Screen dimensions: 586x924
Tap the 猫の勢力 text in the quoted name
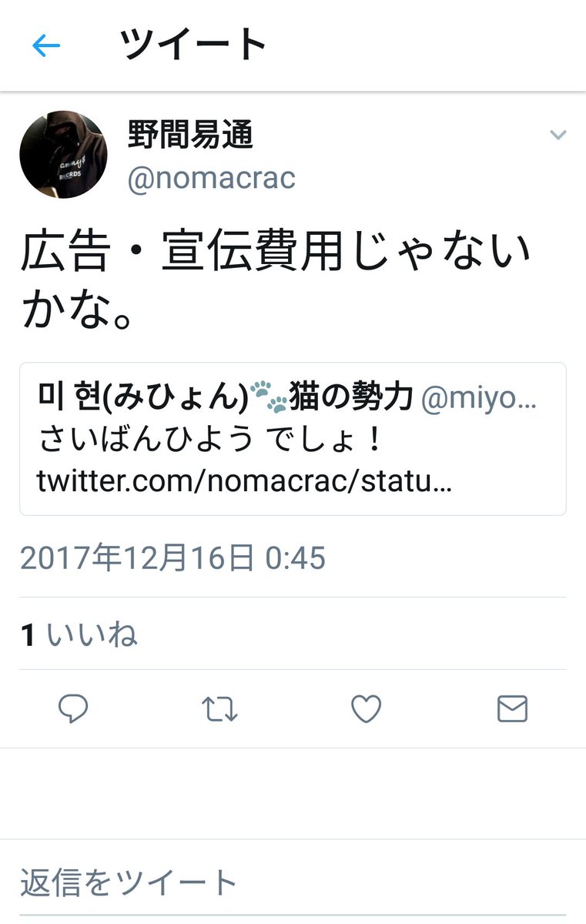351,397
